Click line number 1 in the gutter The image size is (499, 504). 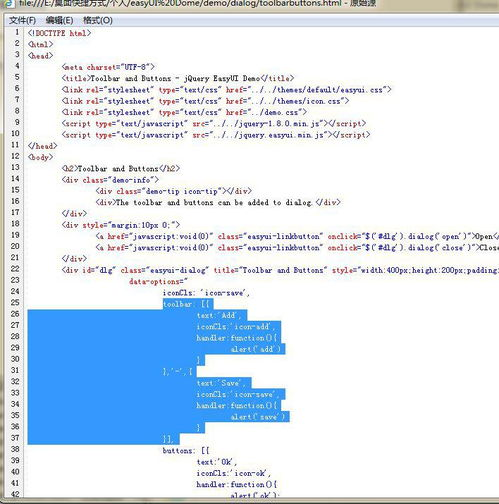[17, 32]
